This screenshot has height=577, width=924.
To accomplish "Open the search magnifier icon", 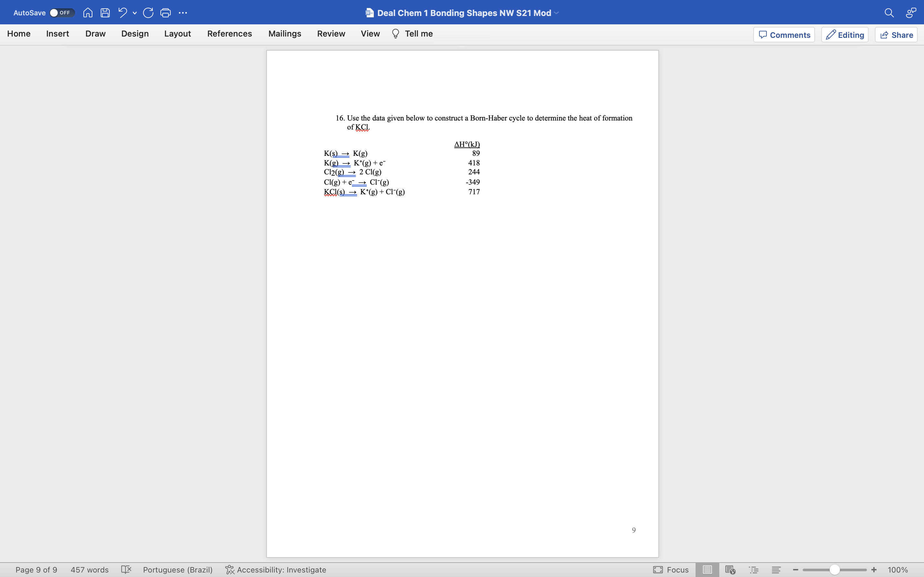I will pyautogui.click(x=889, y=13).
